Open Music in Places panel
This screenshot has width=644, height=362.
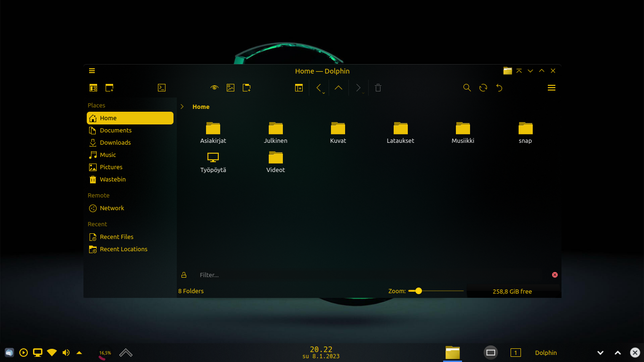pyautogui.click(x=130, y=155)
